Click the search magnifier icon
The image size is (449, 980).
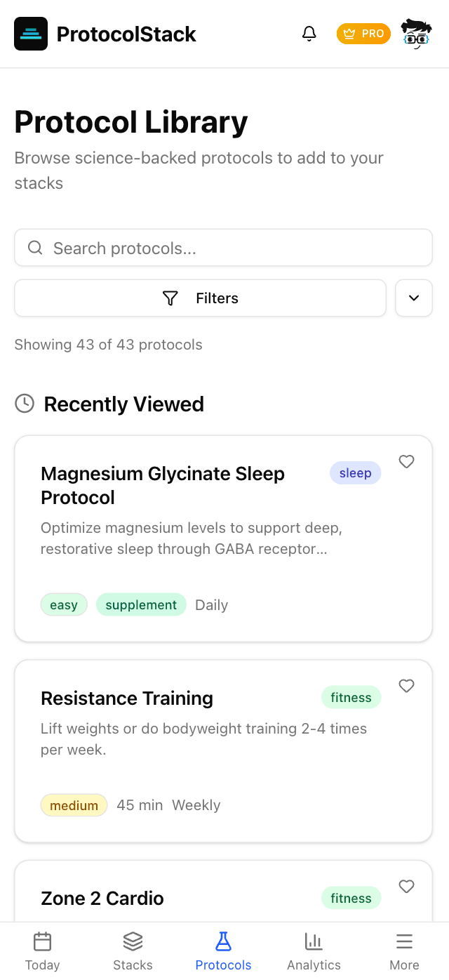tap(35, 247)
